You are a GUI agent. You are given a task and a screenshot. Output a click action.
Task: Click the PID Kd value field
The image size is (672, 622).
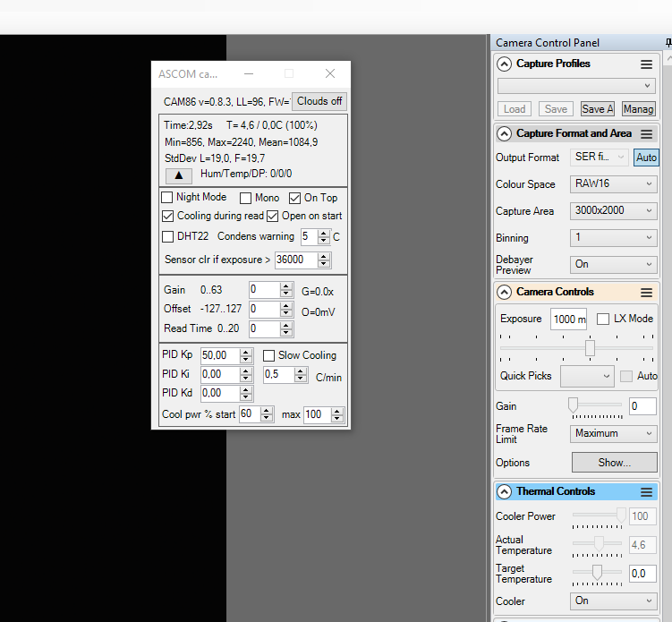[x=220, y=393]
